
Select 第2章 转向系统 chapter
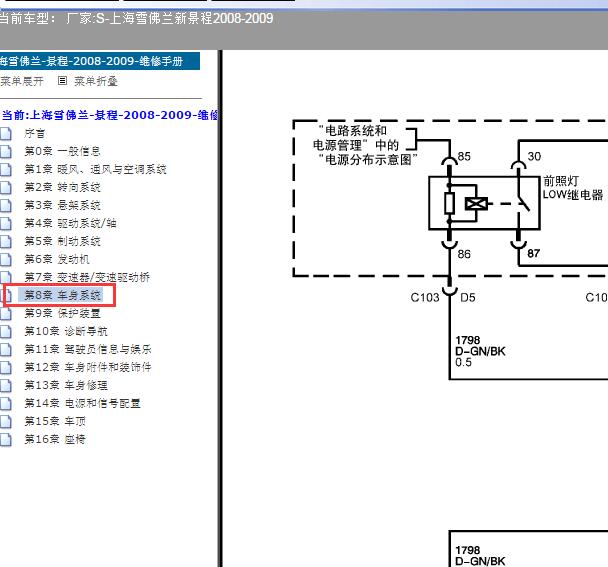62,187
